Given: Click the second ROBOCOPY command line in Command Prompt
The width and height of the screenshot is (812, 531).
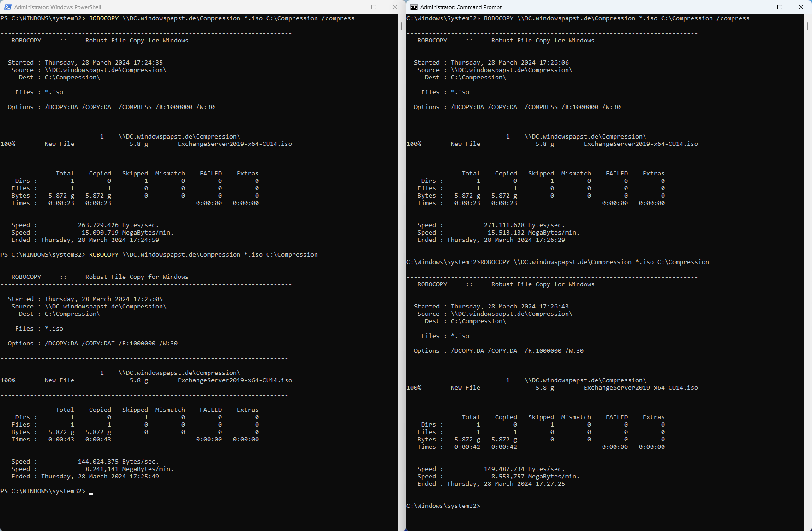Looking at the screenshot, I should coord(594,262).
